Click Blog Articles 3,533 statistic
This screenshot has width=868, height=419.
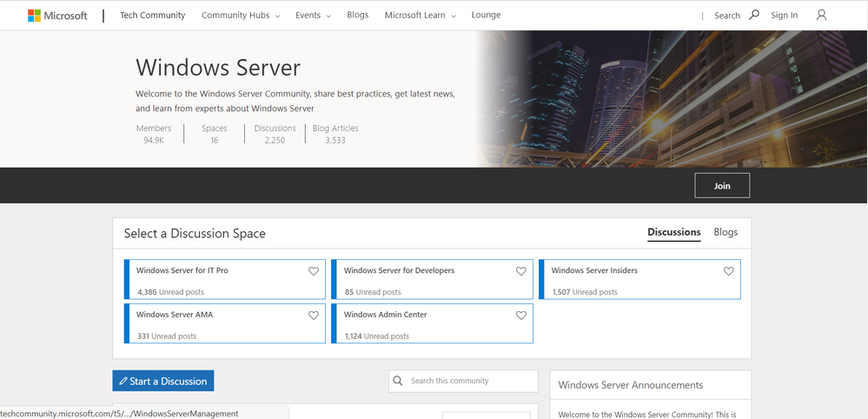point(335,134)
